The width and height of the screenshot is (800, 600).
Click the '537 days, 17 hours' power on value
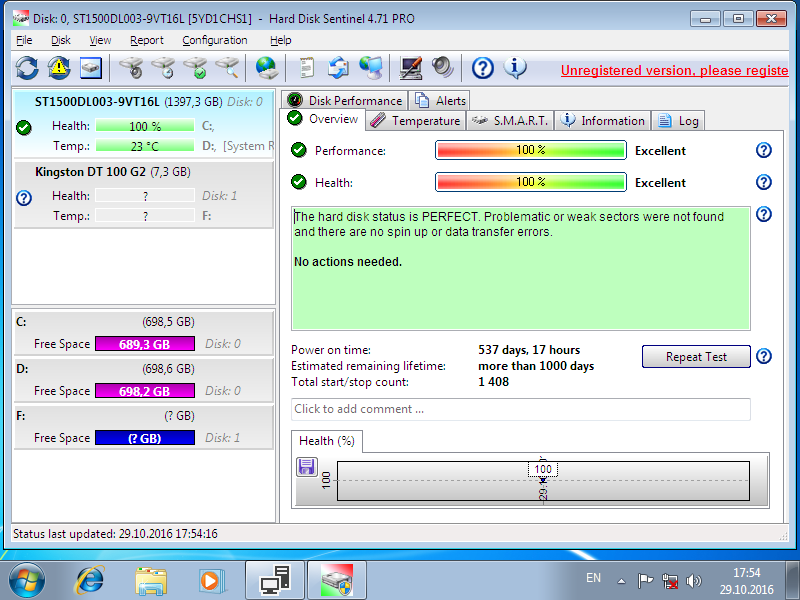[x=529, y=350]
